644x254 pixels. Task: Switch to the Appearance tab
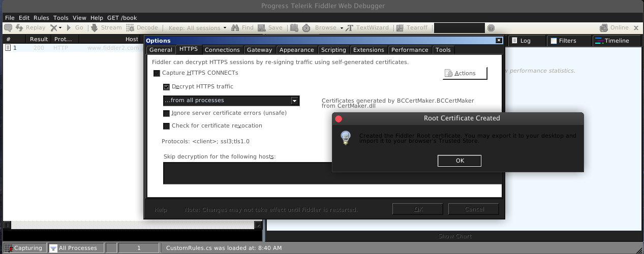click(x=297, y=50)
